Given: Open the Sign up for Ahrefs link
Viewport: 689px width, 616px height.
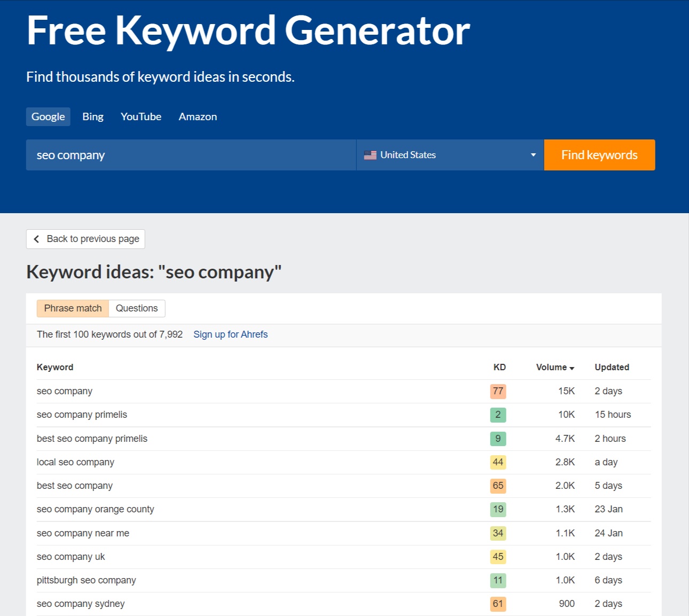Looking at the screenshot, I should (230, 334).
